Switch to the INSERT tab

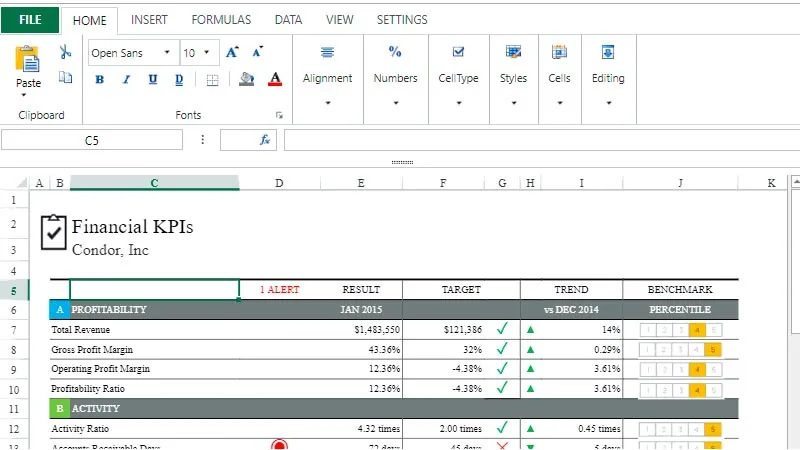click(x=149, y=20)
